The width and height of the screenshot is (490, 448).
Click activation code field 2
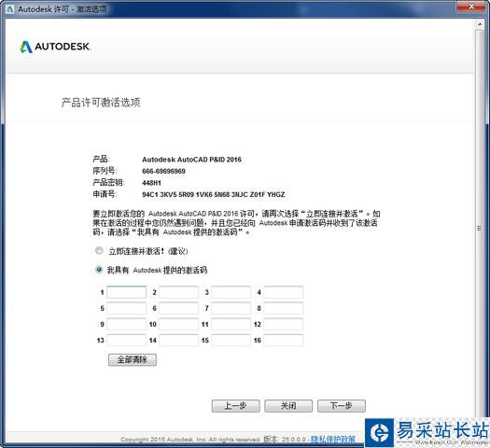(x=179, y=292)
